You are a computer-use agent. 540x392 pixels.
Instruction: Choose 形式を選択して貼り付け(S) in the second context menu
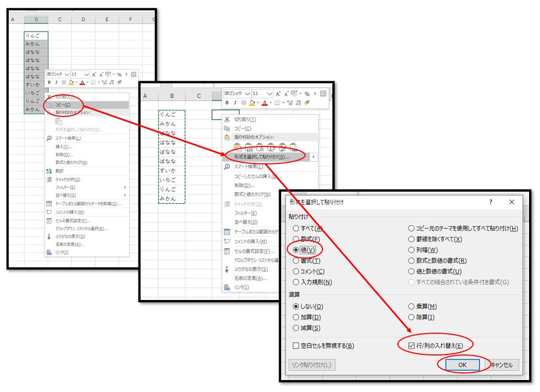(262, 157)
